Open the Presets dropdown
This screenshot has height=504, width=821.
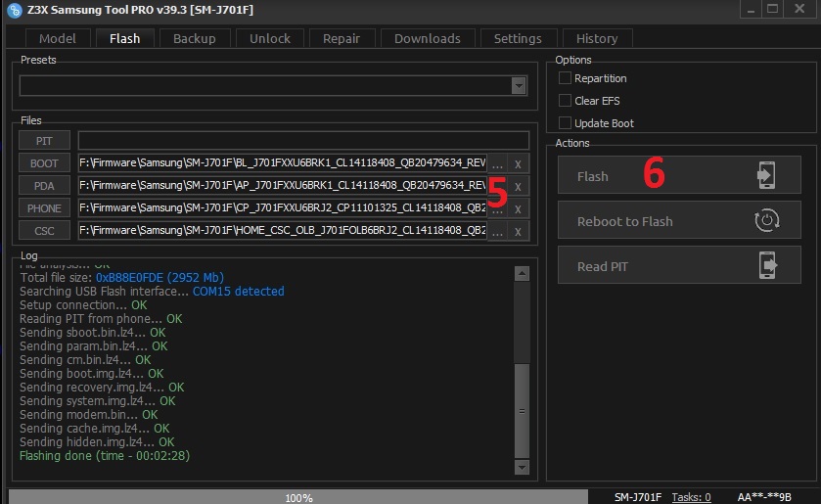pyautogui.click(x=519, y=85)
